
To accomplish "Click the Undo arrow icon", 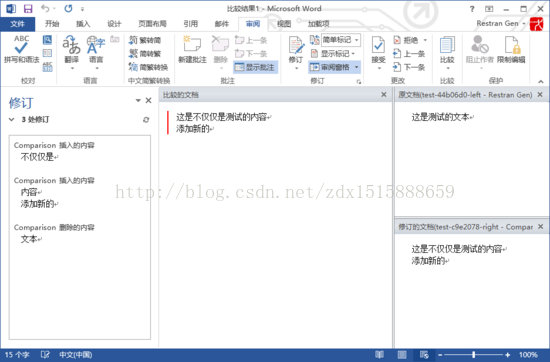I will click(x=45, y=8).
